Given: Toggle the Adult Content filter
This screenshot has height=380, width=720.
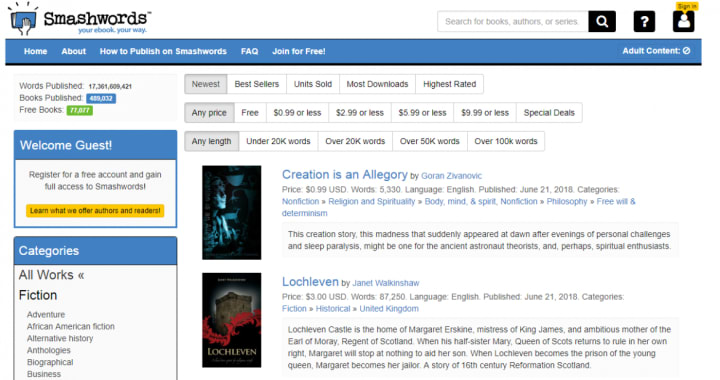Looking at the screenshot, I should click(656, 51).
